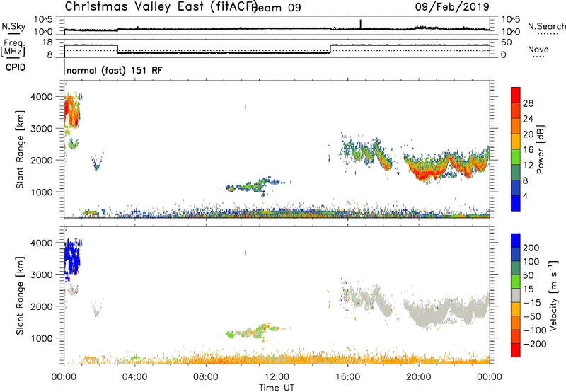This screenshot has width=566, height=392.
Task: Click the 'normal (fast) 151 RF' text
Action: [x=115, y=70]
